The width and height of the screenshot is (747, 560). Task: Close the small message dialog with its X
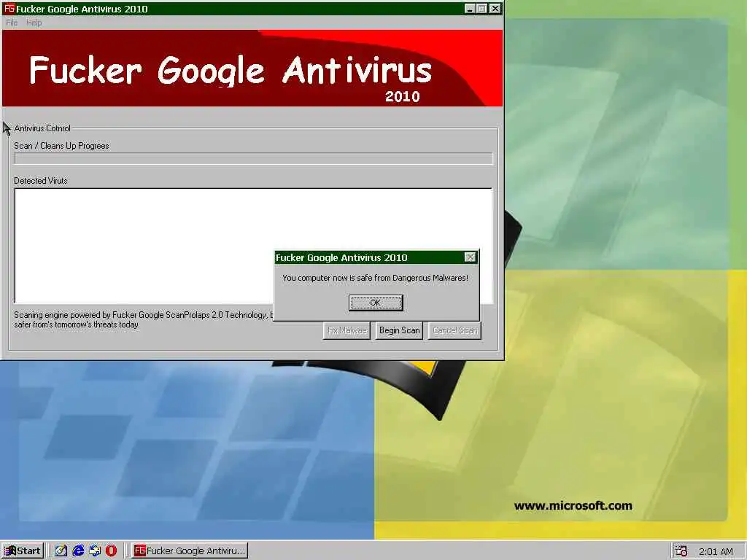470,257
